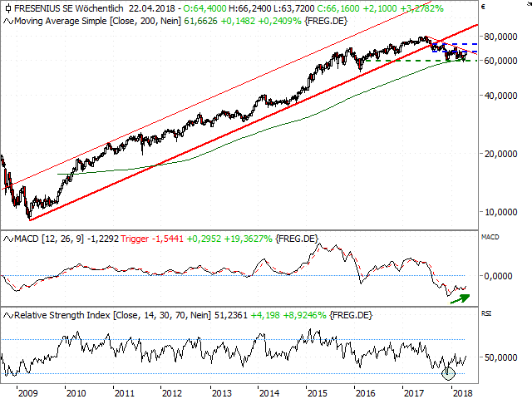Image resolution: width=532 pixels, height=399 pixels.
Task: Click the Moving Average line icon
Action: point(8,22)
